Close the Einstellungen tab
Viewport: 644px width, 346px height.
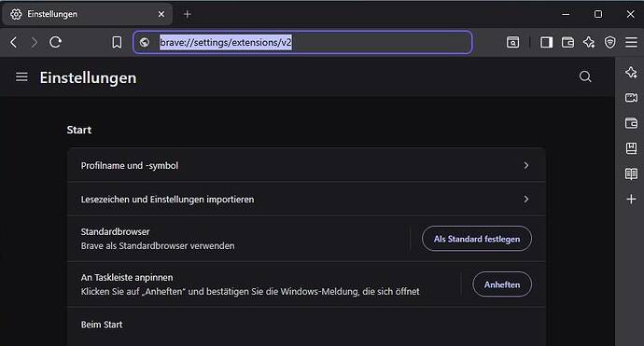point(161,14)
